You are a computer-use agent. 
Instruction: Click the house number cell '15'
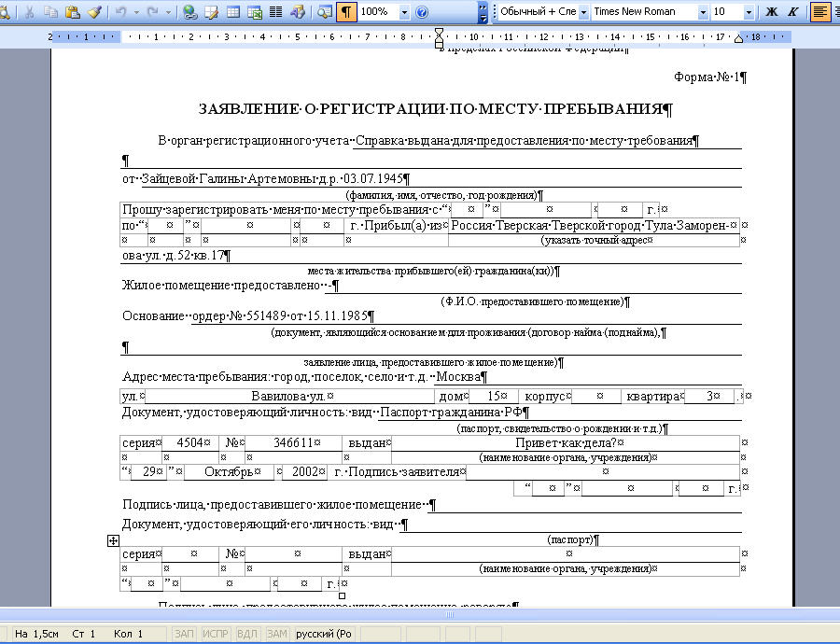pos(494,397)
